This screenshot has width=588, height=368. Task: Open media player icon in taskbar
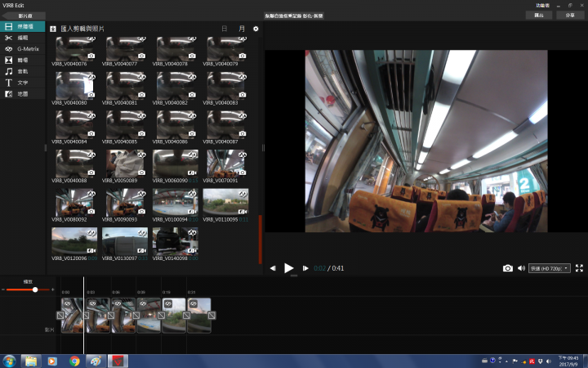click(x=52, y=361)
